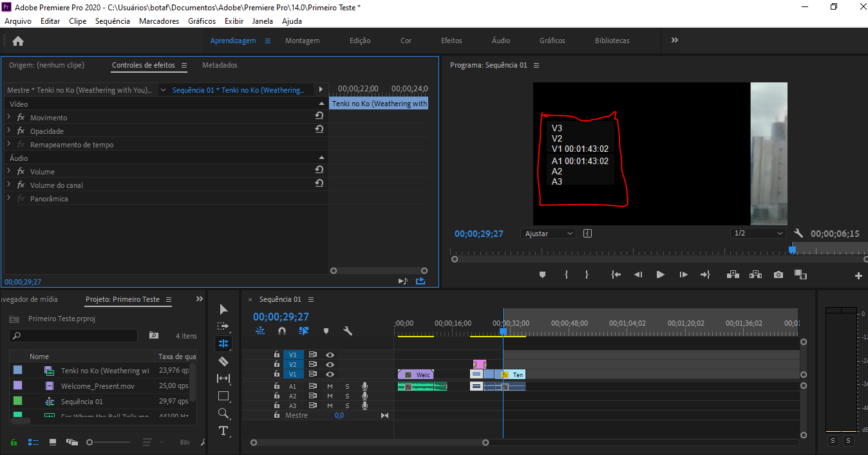Switch to the Metadados tab
The height and width of the screenshot is (455, 868).
[x=219, y=64]
